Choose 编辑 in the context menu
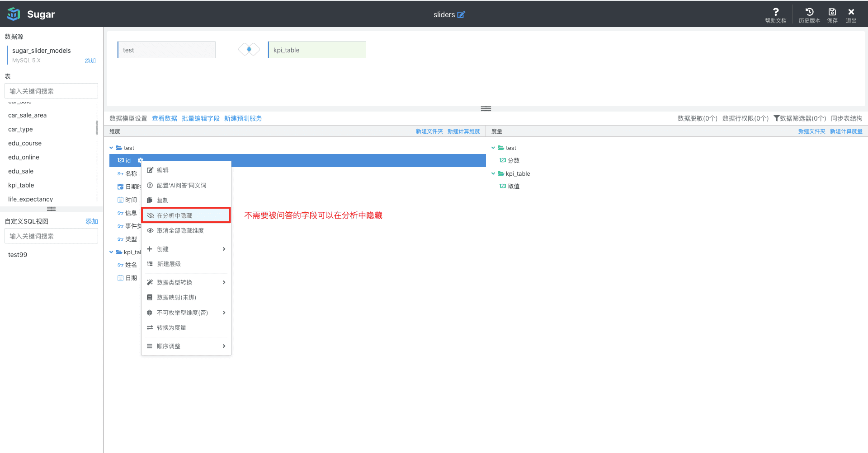Viewport: 868px width, 453px height. coord(186,170)
